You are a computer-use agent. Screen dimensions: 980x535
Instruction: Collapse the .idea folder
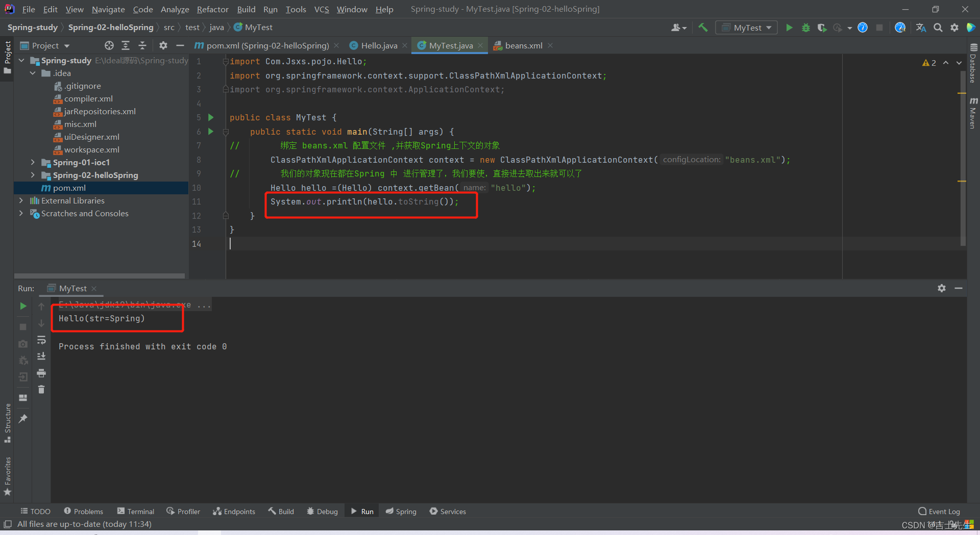33,73
